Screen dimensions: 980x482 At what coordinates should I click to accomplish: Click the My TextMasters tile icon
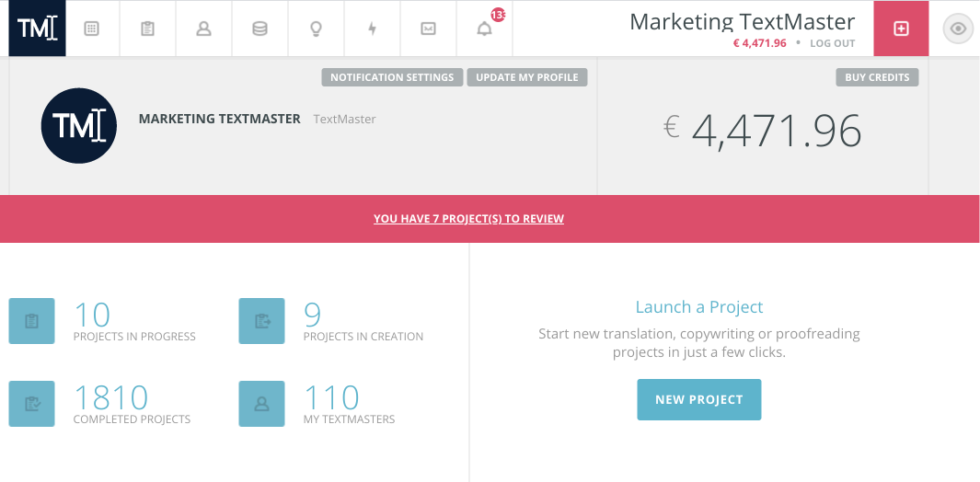pyautogui.click(x=262, y=404)
